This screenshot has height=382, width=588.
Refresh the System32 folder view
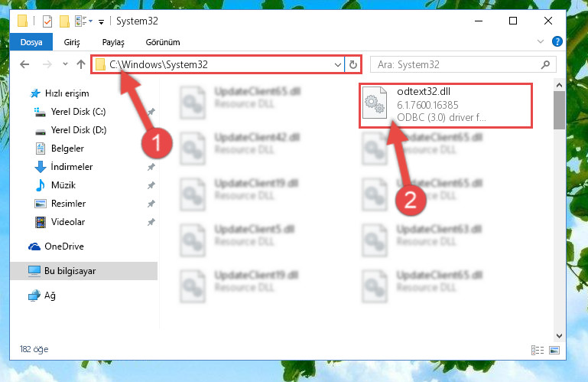tap(352, 64)
